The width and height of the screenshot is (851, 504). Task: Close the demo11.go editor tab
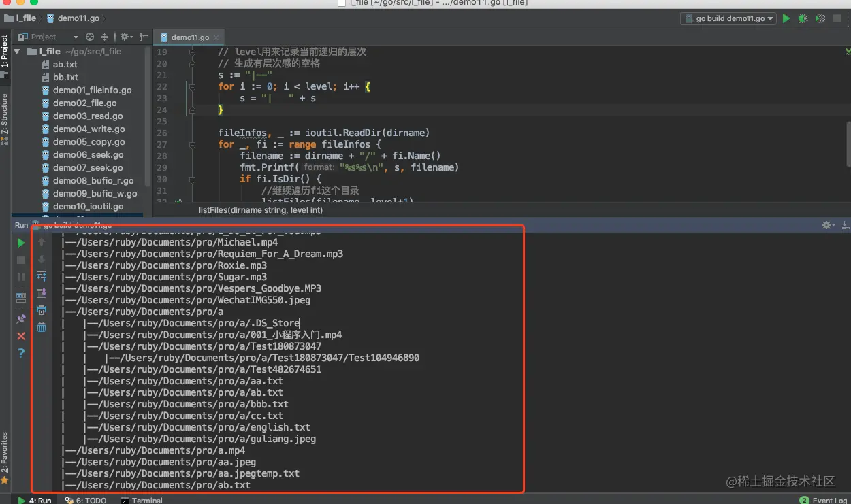pos(216,37)
